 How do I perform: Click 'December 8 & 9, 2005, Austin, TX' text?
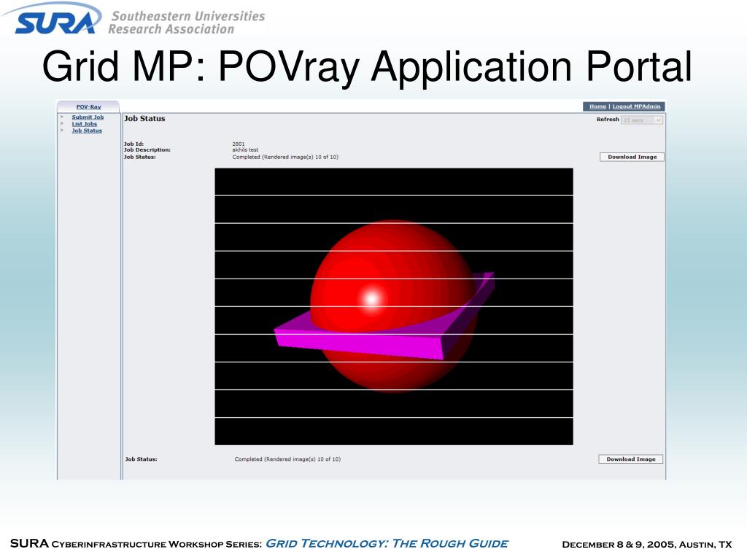tap(647, 544)
